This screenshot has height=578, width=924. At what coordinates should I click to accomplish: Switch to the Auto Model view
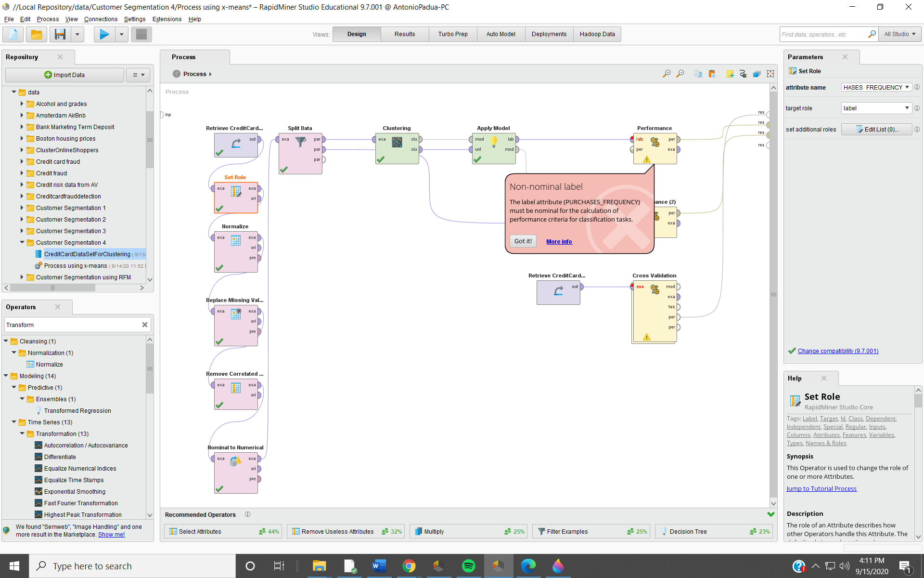point(501,34)
